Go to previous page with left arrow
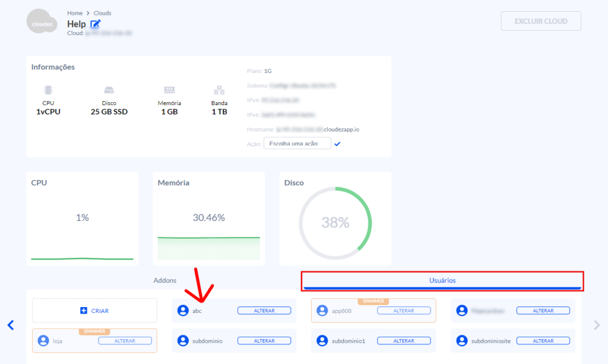Image resolution: width=608 pixels, height=364 pixels. (11, 325)
